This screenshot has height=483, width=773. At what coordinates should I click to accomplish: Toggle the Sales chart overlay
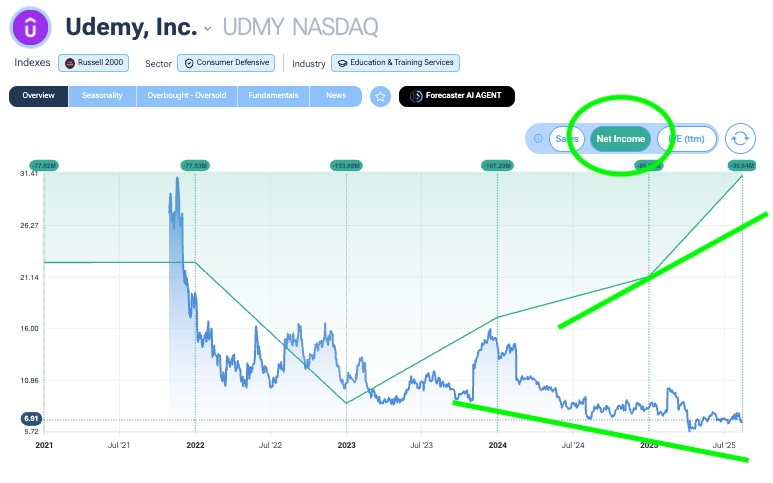pyautogui.click(x=567, y=139)
